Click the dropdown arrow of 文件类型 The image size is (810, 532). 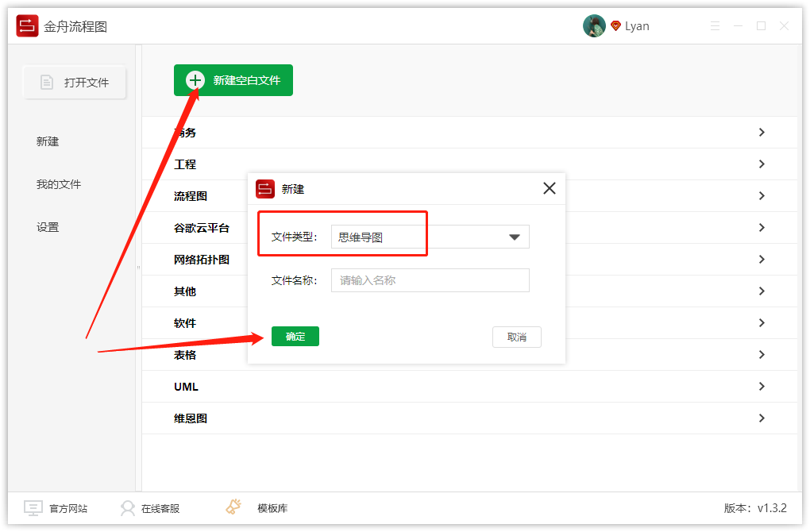coord(514,237)
